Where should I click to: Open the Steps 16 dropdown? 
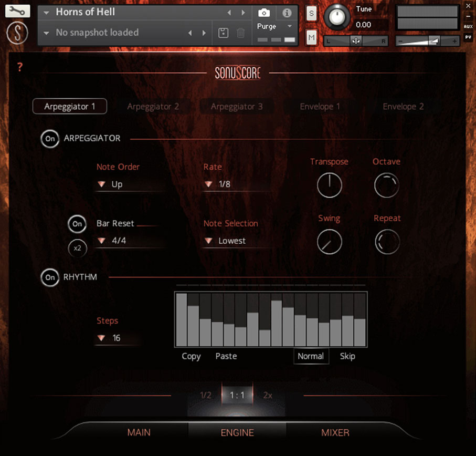(119, 338)
